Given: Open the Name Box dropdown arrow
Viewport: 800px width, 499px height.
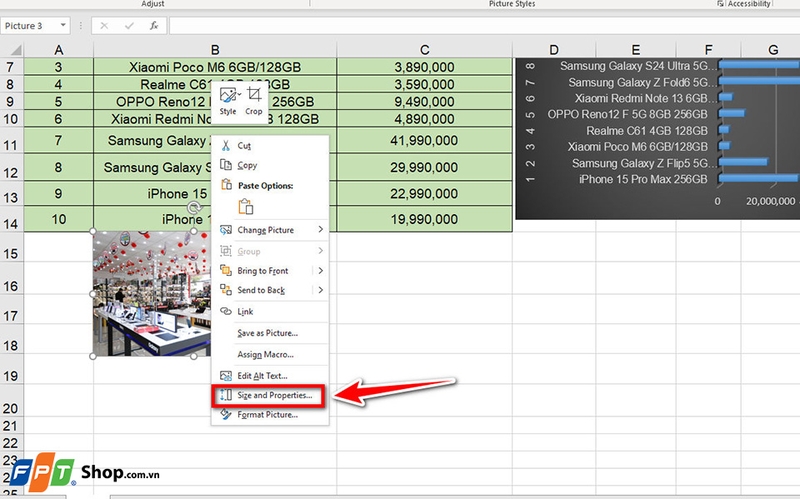Looking at the screenshot, I should [63, 26].
